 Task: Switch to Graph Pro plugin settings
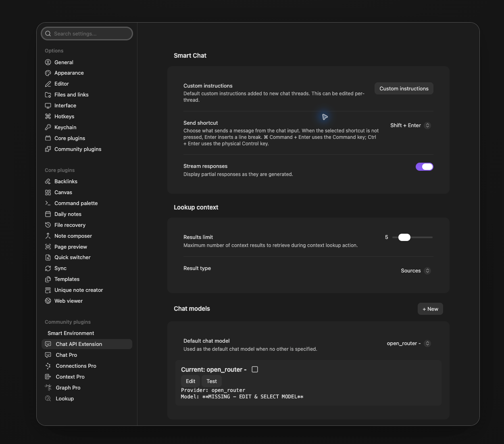pos(87,388)
